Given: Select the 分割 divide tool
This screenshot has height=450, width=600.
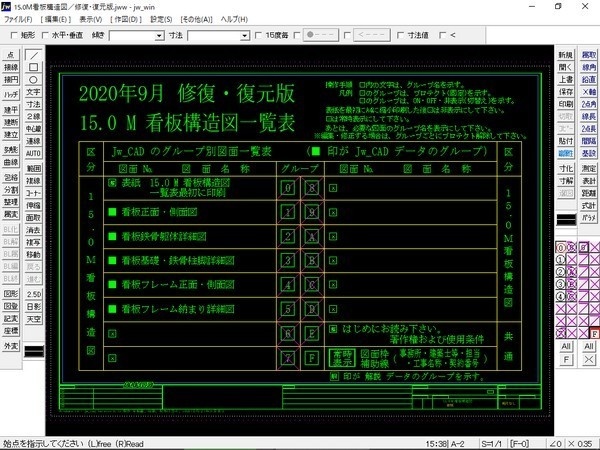Looking at the screenshot, I should pyautogui.click(x=11, y=190).
